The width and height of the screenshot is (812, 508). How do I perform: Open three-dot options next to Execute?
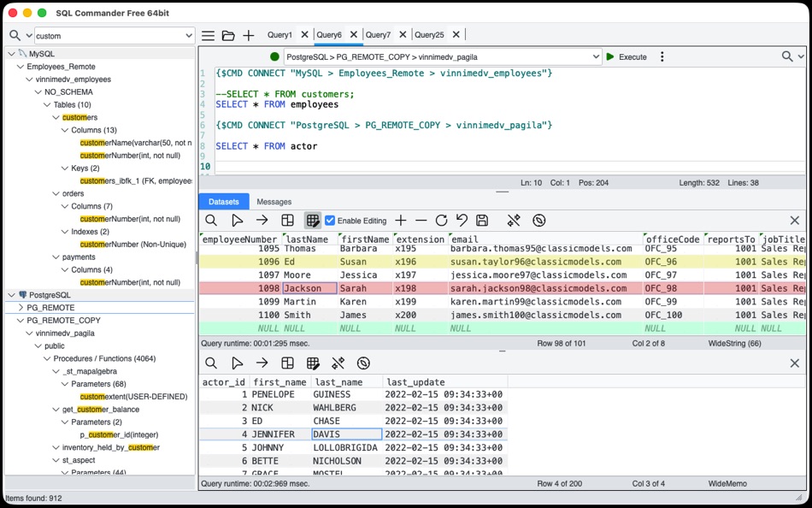click(662, 56)
